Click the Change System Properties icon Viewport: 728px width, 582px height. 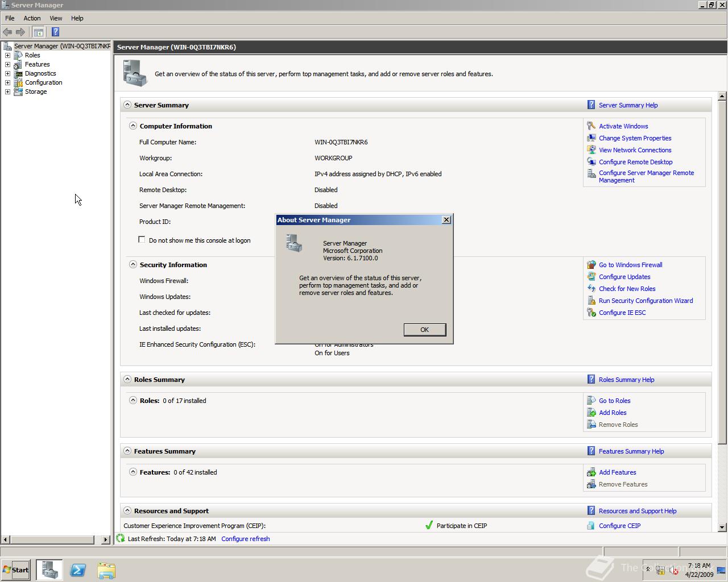[591, 138]
